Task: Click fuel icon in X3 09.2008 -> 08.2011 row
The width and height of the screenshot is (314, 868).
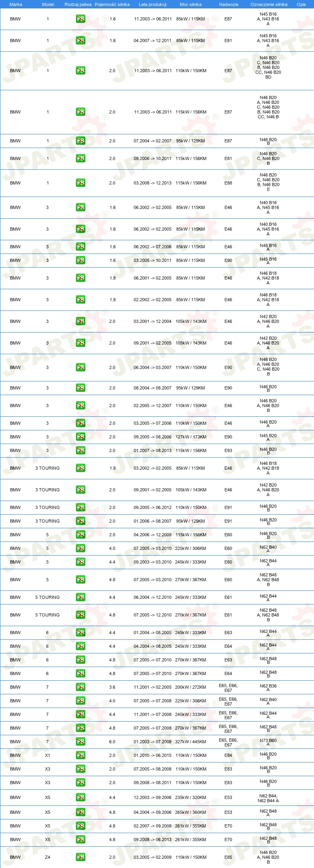Action: coord(80,783)
